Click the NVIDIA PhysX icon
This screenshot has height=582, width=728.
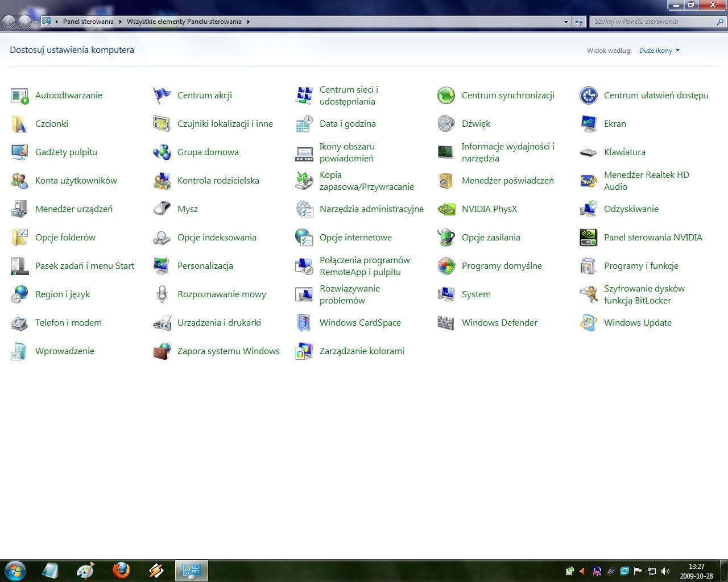446,209
